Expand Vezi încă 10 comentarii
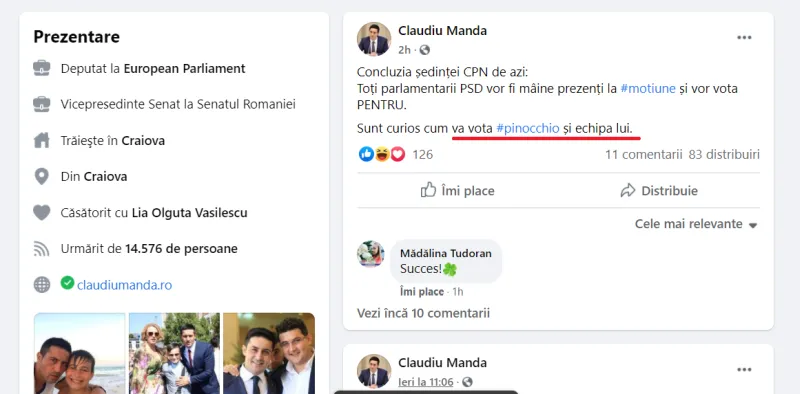 coord(423,313)
